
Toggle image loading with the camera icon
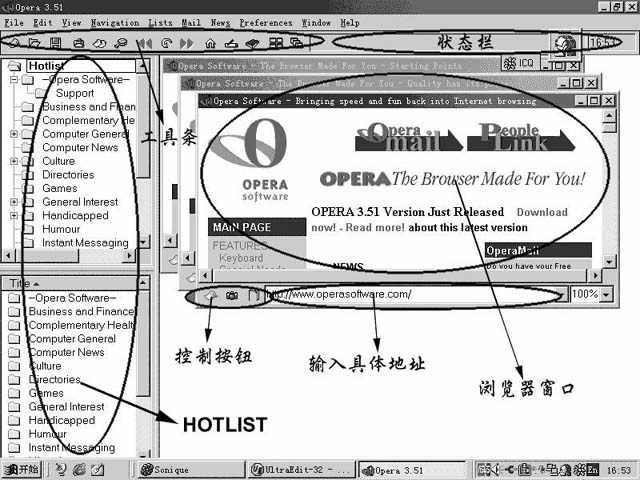[232, 295]
